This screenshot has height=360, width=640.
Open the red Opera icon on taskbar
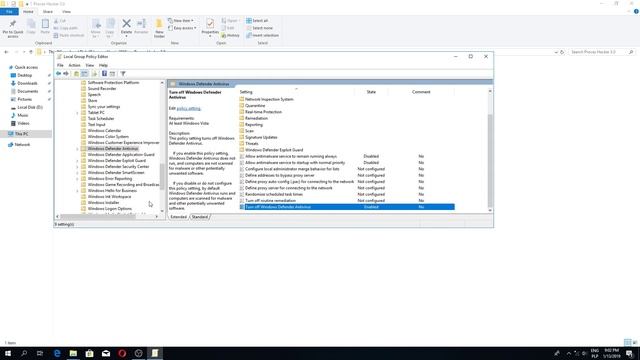pyautogui.click(x=122, y=353)
